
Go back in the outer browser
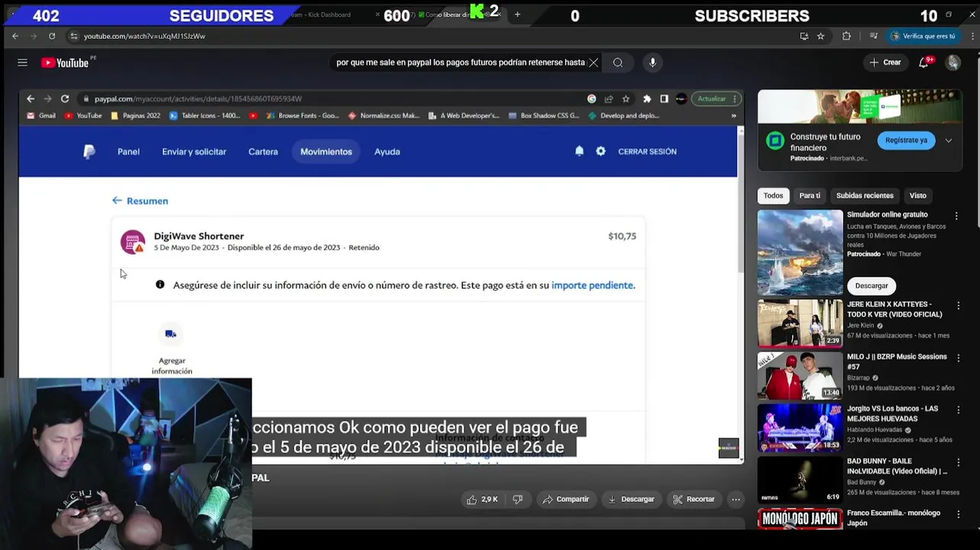15,36
